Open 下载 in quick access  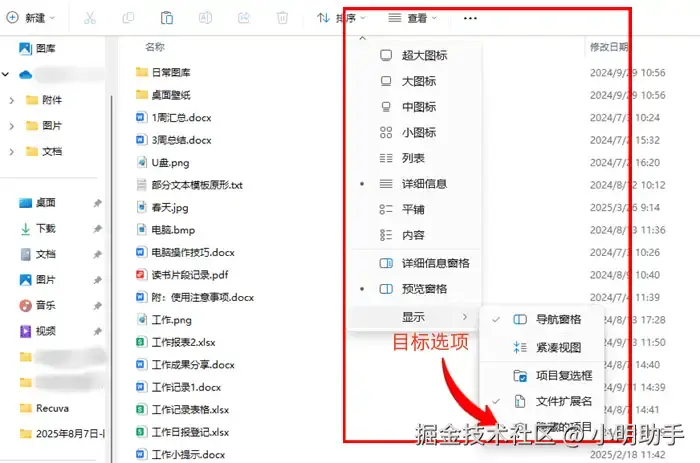click(38, 229)
